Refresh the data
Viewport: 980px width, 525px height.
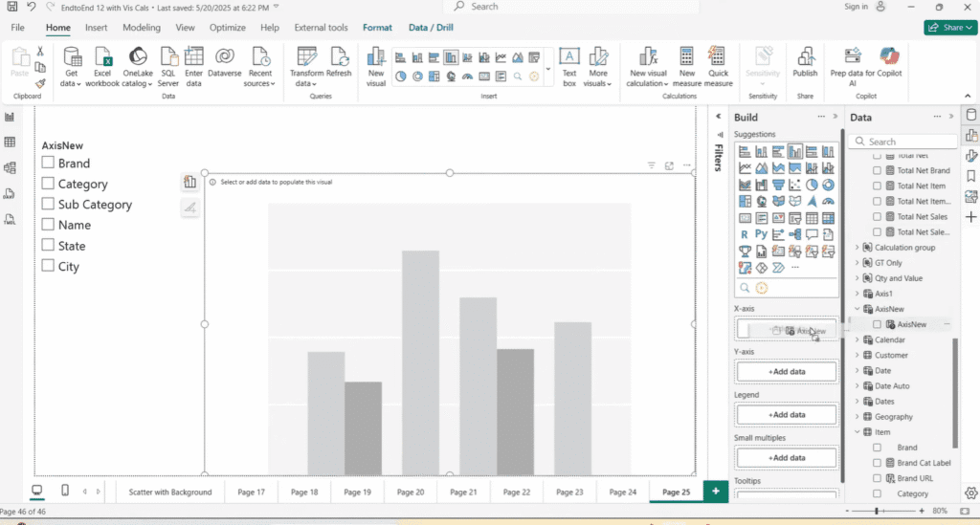(339, 62)
